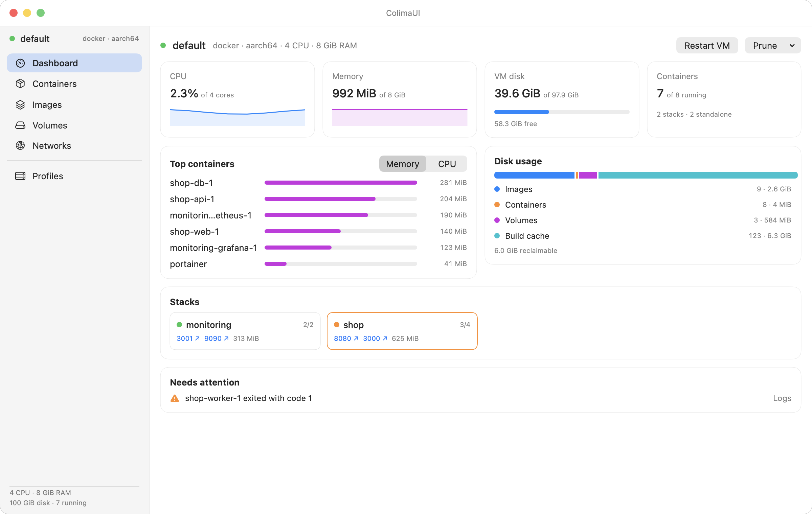Open Logs for shop-worker-1

[782, 398]
